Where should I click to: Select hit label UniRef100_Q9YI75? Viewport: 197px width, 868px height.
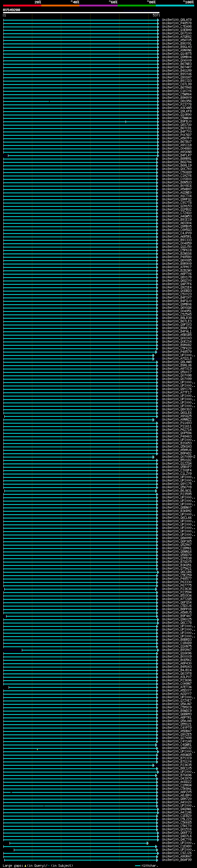click(177, 484)
